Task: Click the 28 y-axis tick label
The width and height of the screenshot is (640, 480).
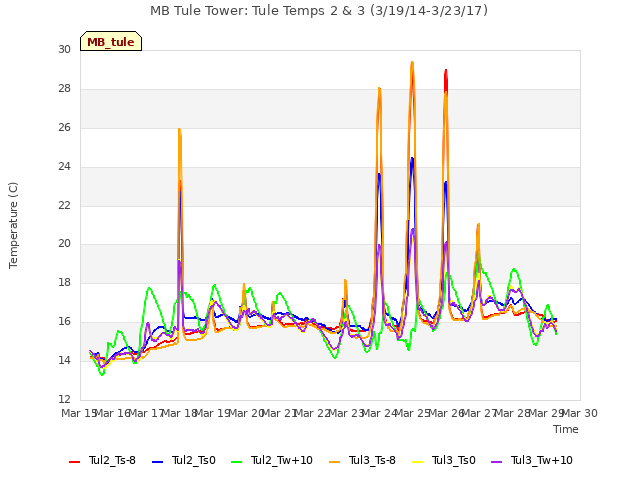Action: pos(64,88)
